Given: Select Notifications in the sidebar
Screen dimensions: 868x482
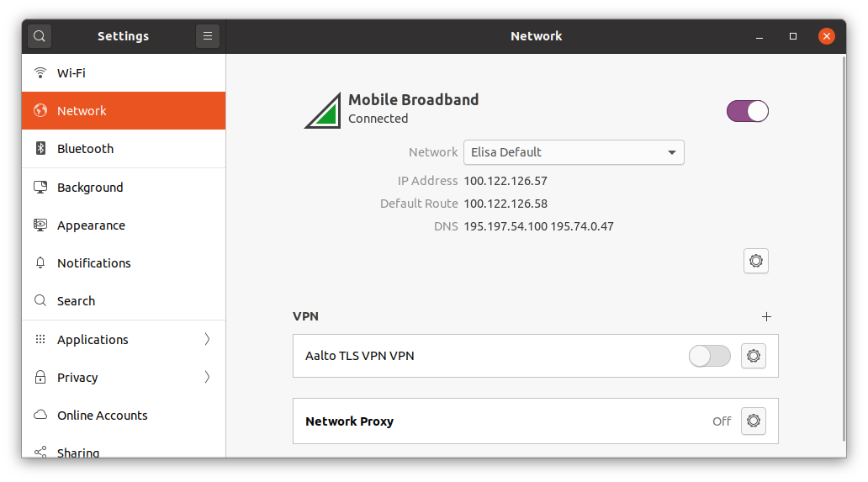Looking at the screenshot, I should tap(94, 263).
